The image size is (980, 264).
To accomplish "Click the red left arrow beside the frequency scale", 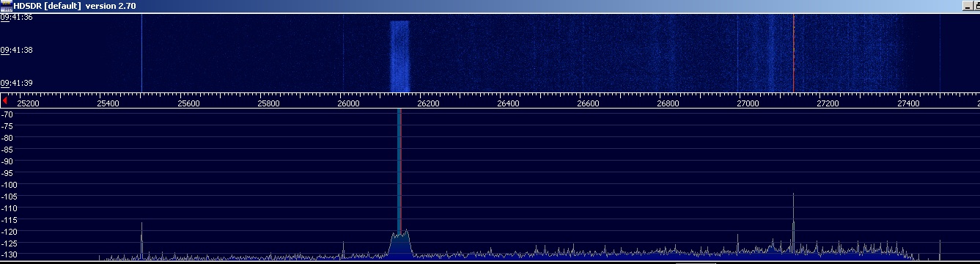I will pos(5,100).
